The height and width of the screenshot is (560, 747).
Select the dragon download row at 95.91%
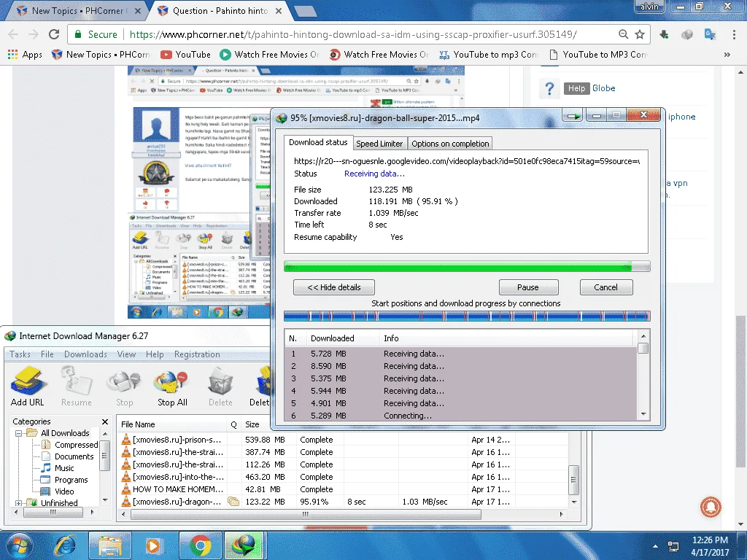tap(343, 502)
